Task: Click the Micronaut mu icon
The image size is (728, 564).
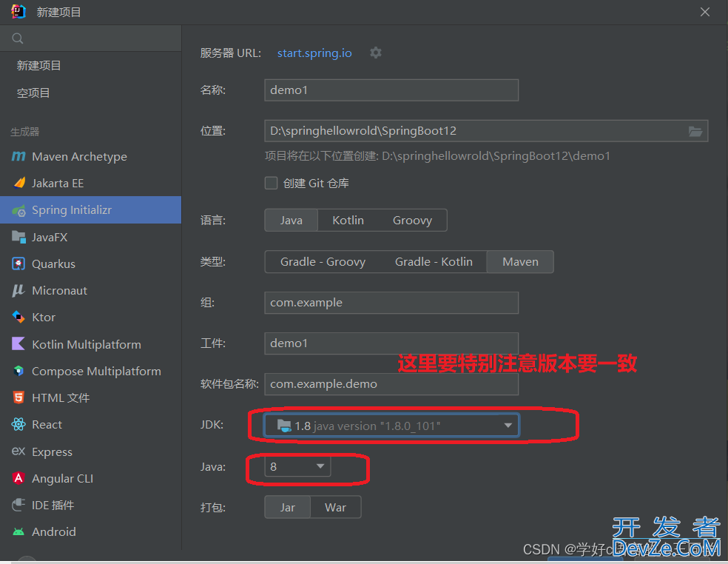Action: pos(18,290)
